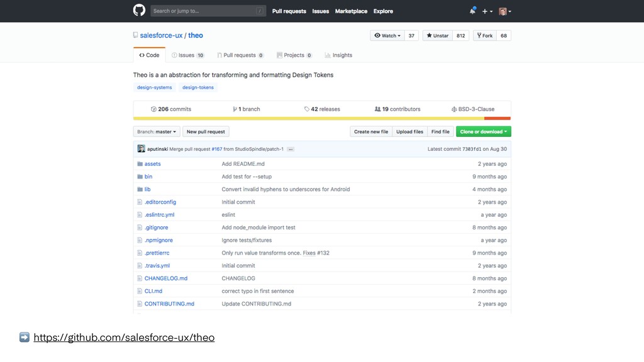Open the .travis.yml file
Image resolution: width=644 pixels, height=362 pixels.
(x=157, y=266)
